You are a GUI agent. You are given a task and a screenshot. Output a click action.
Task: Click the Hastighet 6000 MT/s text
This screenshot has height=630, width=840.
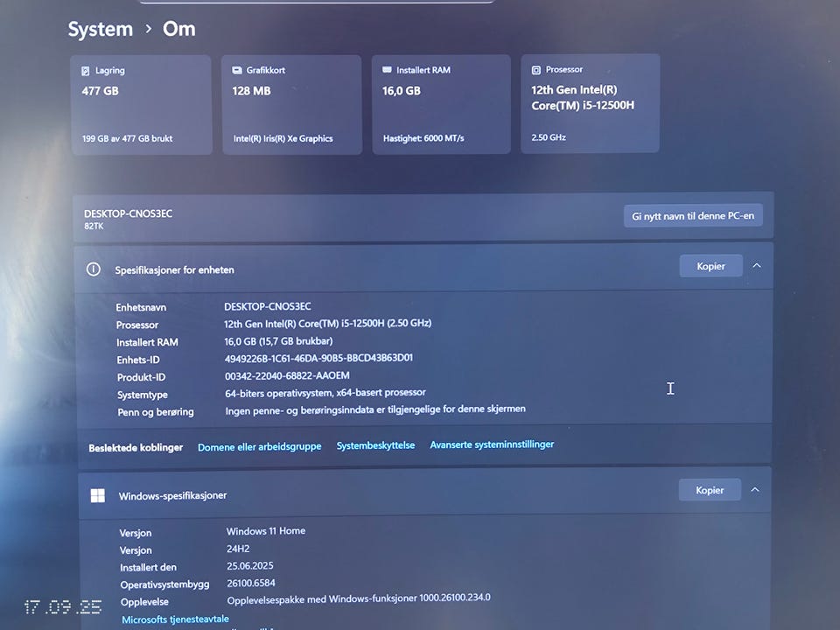(423, 138)
